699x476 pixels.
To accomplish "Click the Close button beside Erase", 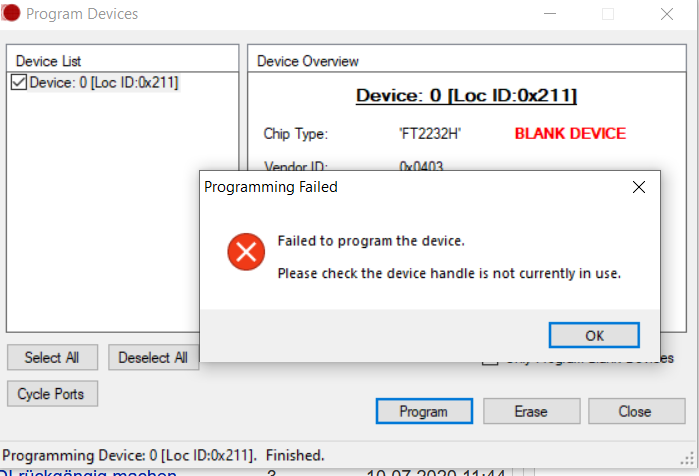I will (637, 411).
